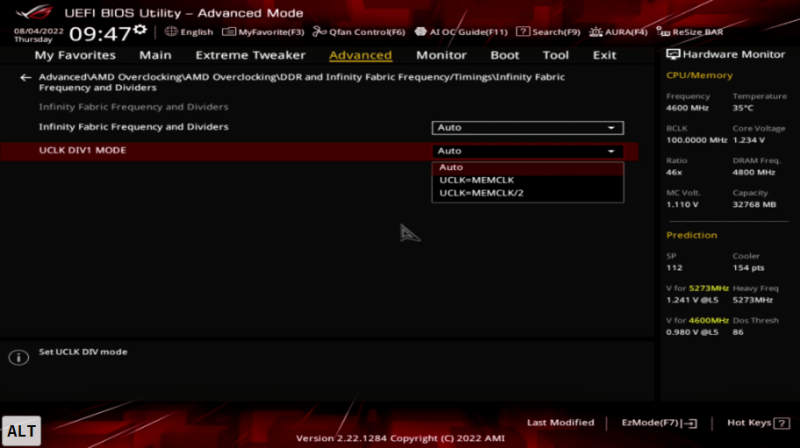Open the AURA(F4) lighting control

pos(618,32)
